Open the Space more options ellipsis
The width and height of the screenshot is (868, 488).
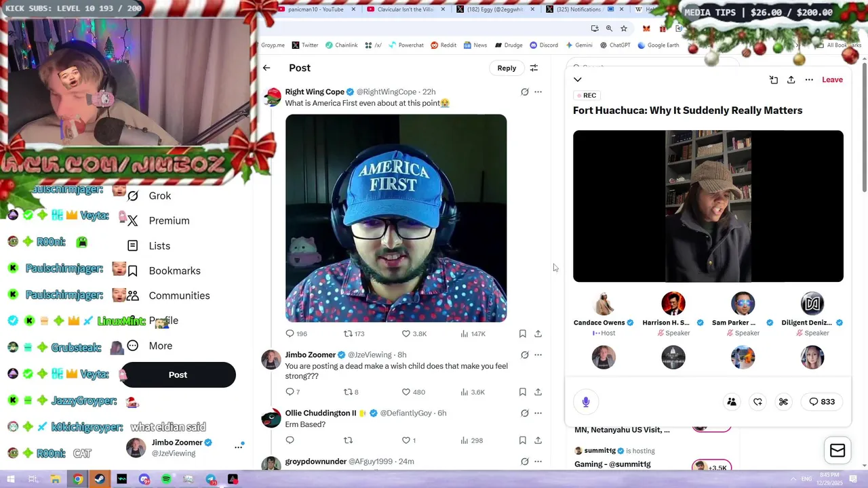point(809,79)
